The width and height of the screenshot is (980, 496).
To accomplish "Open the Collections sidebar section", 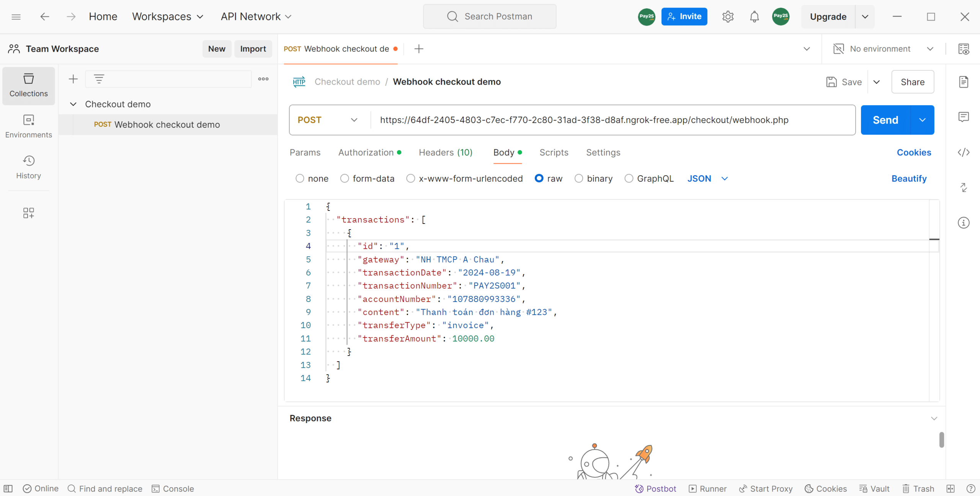I will (x=29, y=85).
